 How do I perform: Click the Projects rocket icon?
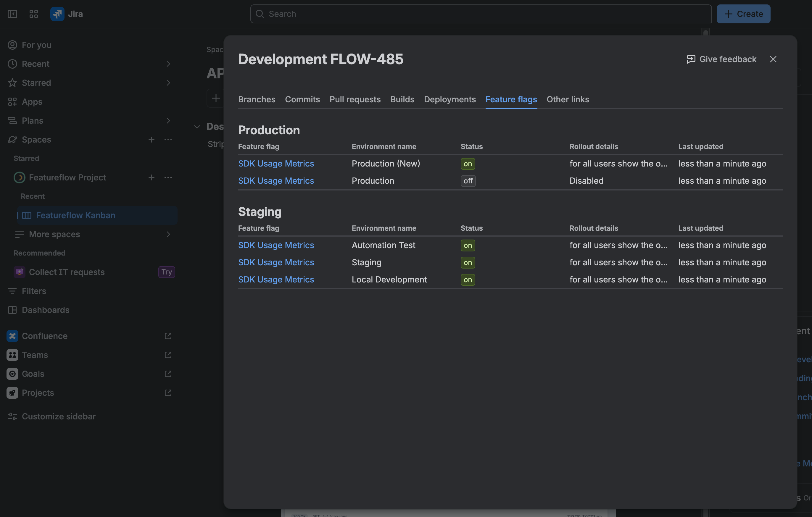(x=12, y=392)
